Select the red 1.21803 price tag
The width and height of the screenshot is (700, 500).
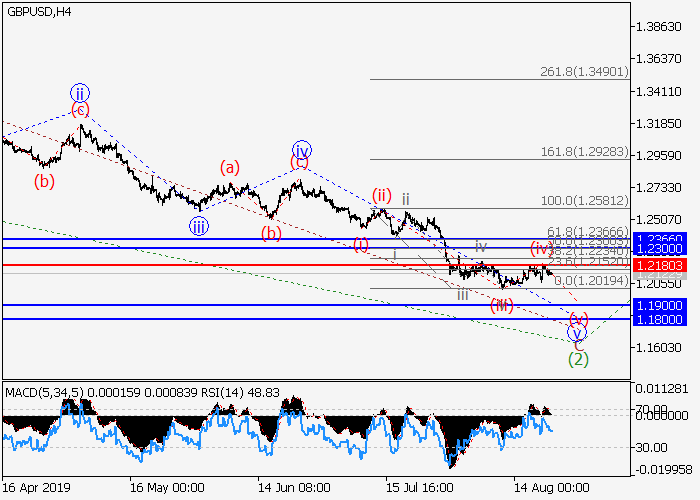pyautogui.click(x=660, y=265)
